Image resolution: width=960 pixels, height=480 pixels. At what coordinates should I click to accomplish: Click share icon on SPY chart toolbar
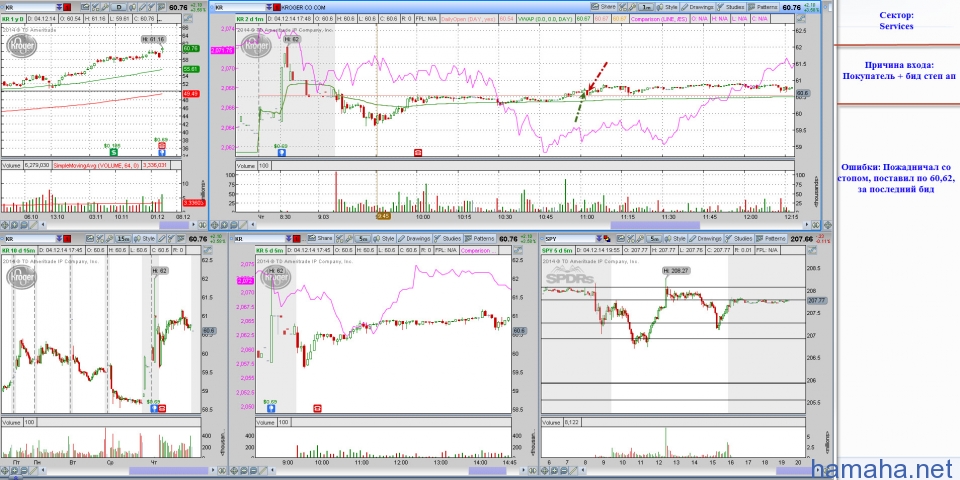[621, 238]
